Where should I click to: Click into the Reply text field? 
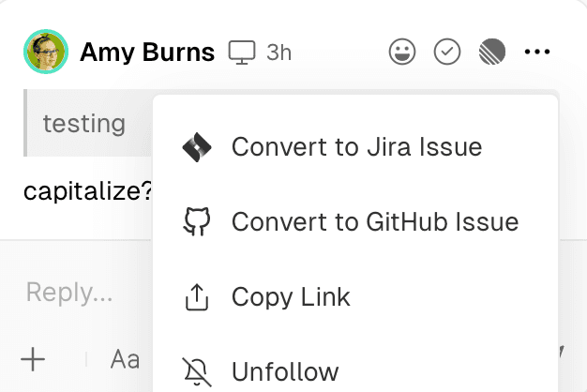pyautogui.click(x=70, y=293)
